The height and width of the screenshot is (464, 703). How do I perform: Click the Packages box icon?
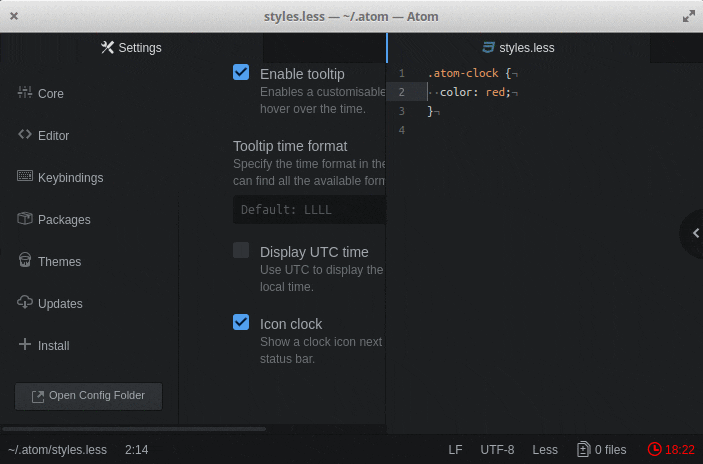coord(25,219)
